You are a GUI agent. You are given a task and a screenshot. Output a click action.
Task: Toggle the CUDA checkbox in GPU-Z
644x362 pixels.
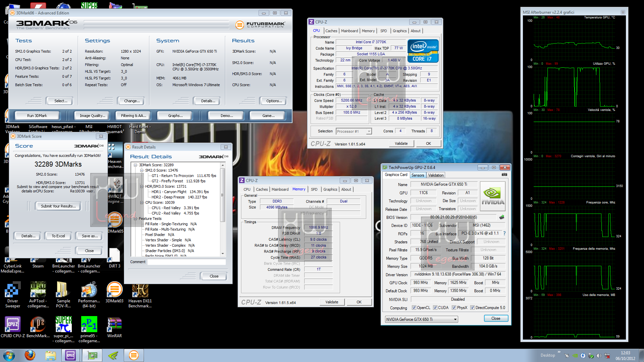[435, 308]
